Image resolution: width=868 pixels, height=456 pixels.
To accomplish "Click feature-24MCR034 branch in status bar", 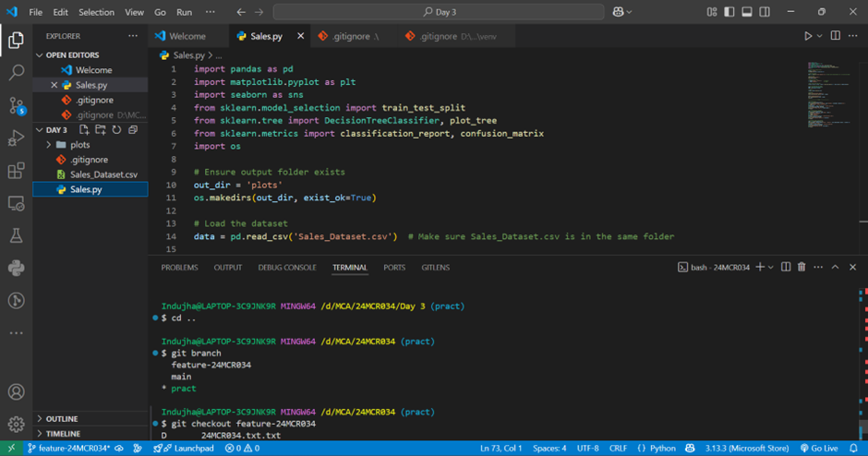I will point(69,449).
